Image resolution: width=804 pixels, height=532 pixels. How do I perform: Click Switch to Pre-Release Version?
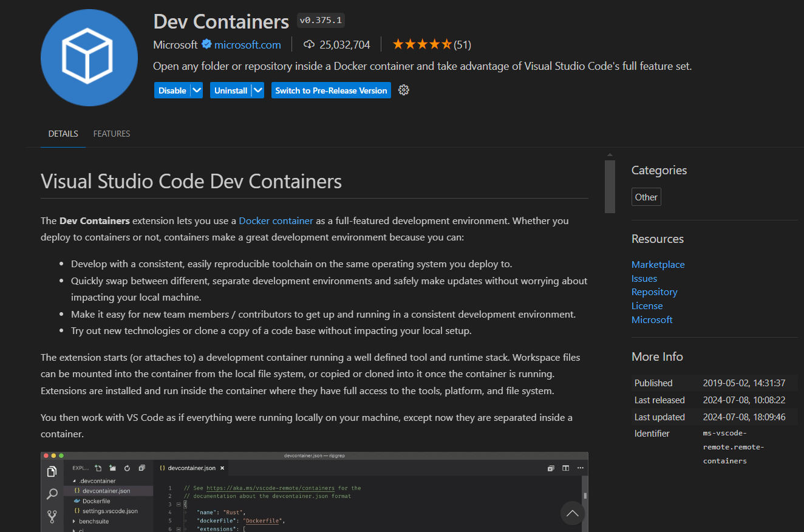click(x=331, y=90)
